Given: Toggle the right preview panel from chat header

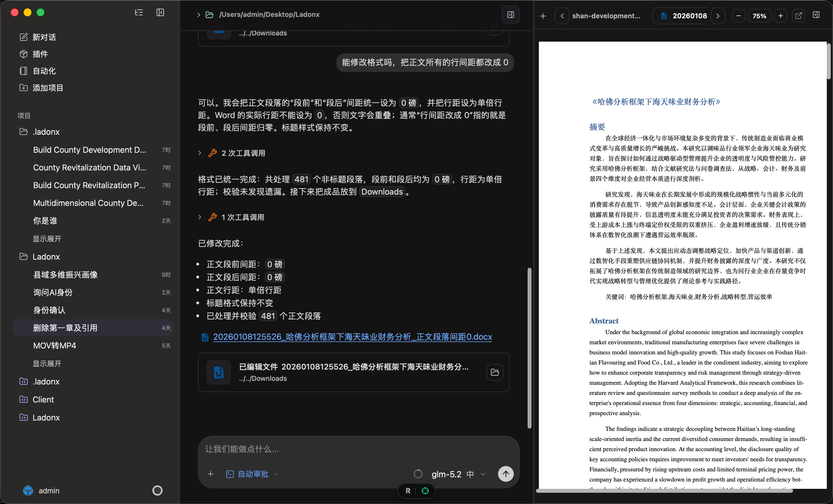Looking at the screenshot, I should point(510,15).
